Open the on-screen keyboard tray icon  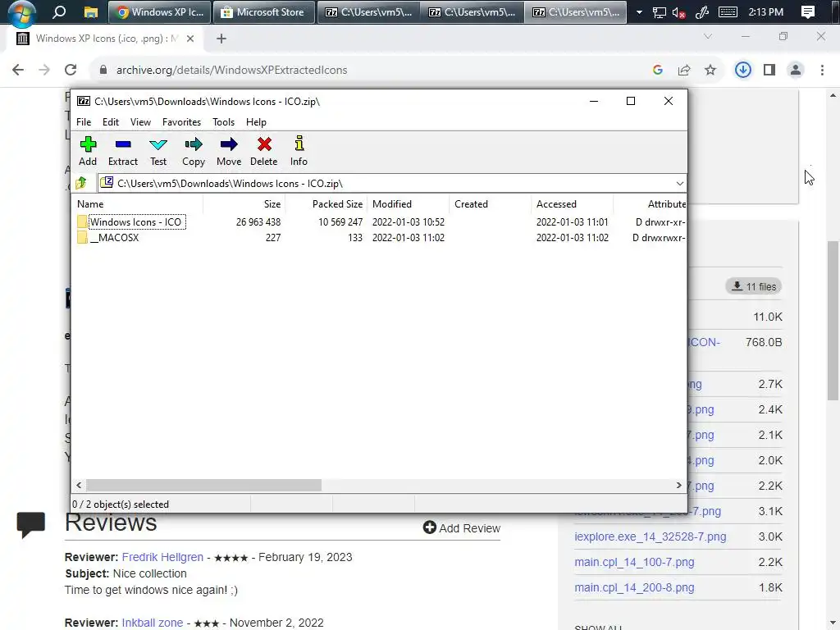coord(728,11)
